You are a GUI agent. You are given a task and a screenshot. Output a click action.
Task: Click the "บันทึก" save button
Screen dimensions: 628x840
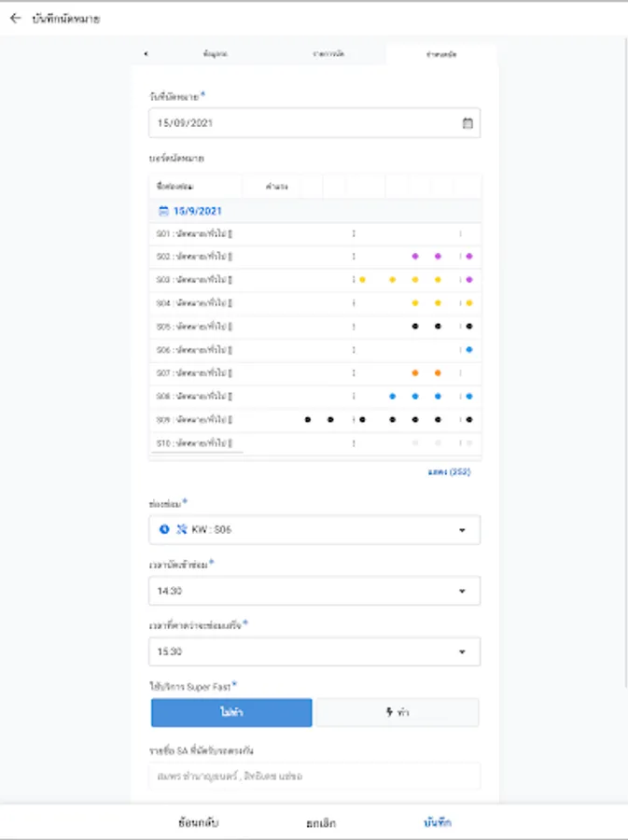point(438,823)
